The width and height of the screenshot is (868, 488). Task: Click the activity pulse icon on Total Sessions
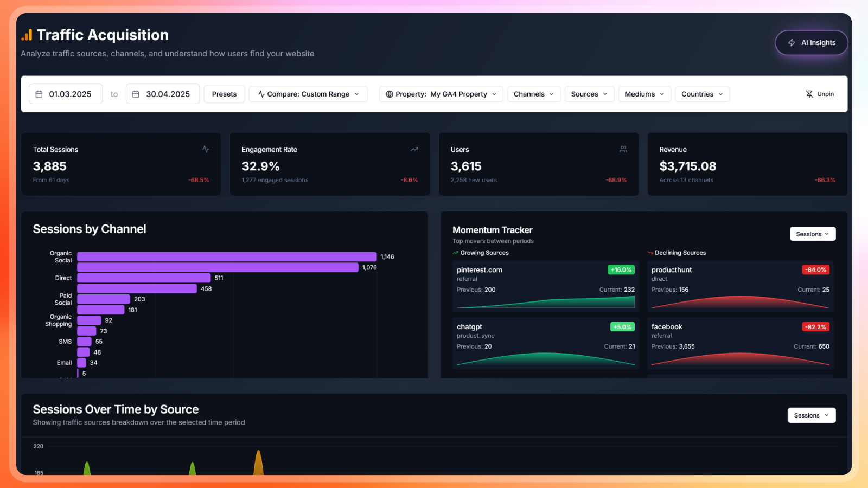(206, 149)
